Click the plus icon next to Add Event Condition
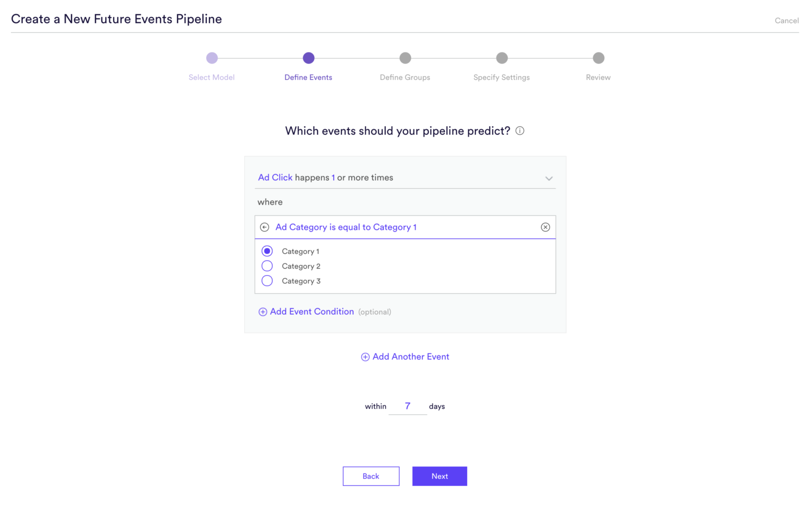 (x=263, y=312)
